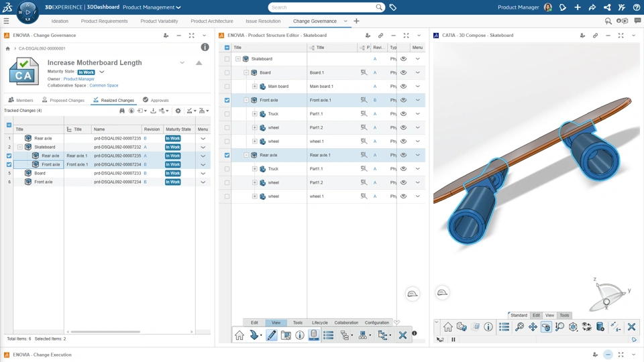Open the Proposed Changes tab
The width and height of the screenshot is (644, 362).
tap(63, 100)
